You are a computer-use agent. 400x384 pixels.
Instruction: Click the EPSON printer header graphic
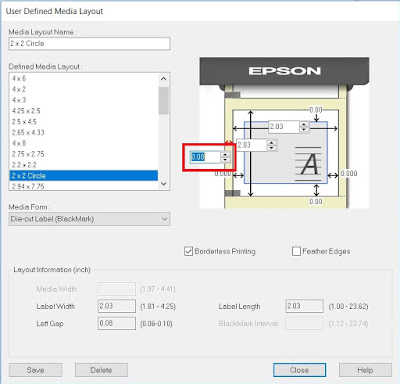click(284, 71)
